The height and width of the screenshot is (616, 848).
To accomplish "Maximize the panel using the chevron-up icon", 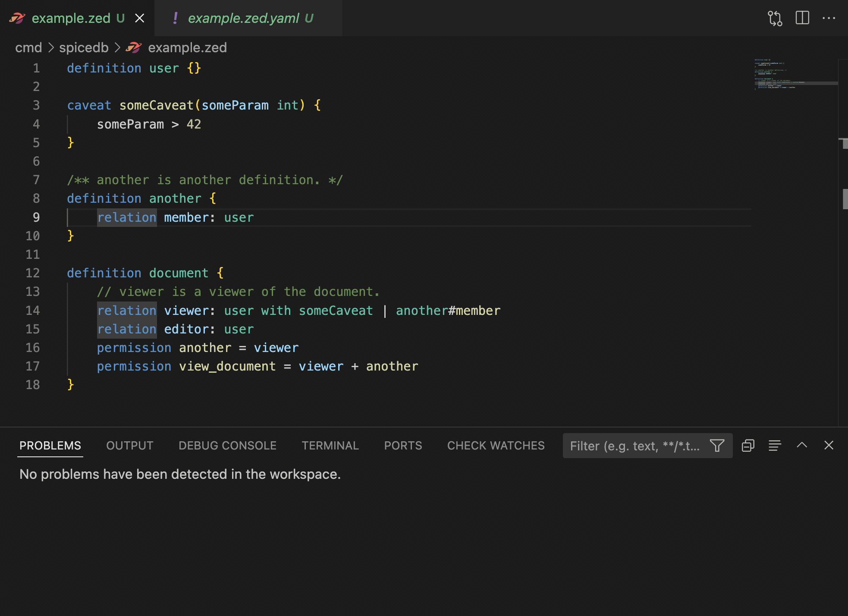I will (x=802, y=446).
